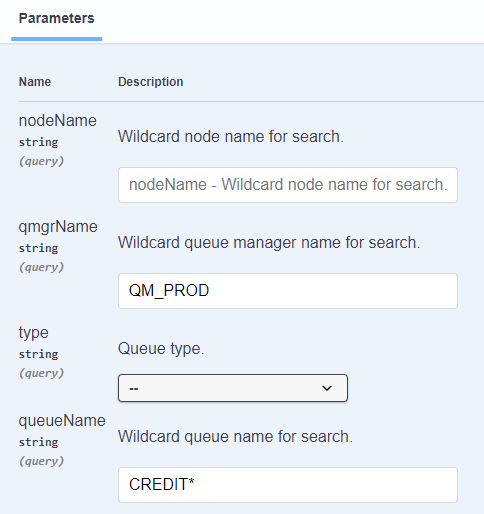Click the (query) label under queueName

click(x=41, y=461)
